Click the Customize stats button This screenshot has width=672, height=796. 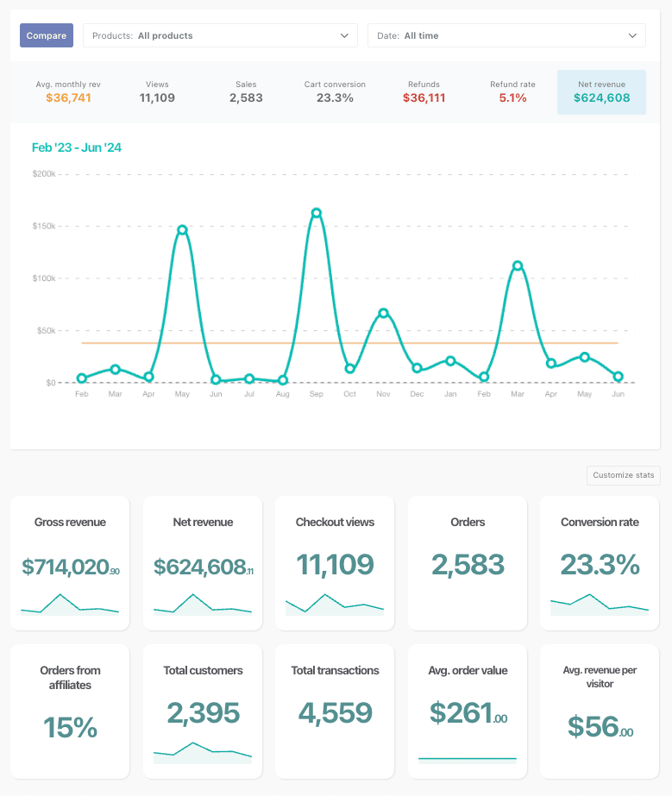[x=623, y=475]
